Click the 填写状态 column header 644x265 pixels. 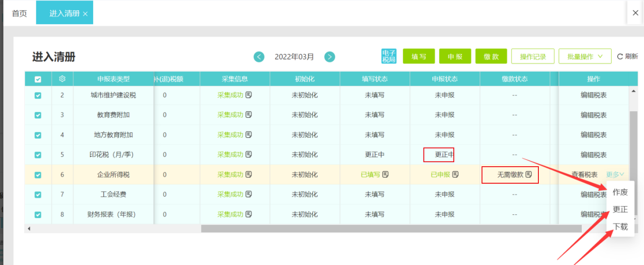click(x=375, y=79)
